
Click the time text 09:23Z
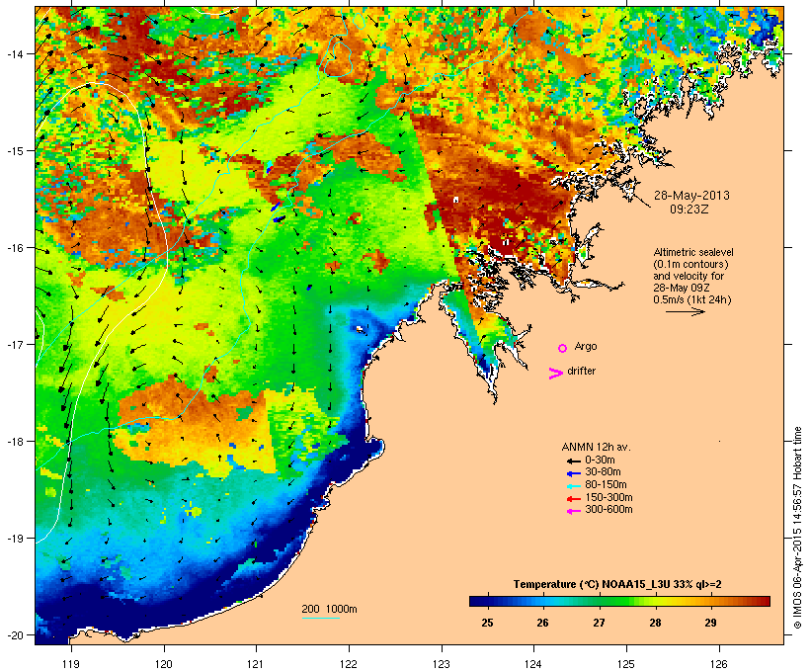[x=689, y=209]
